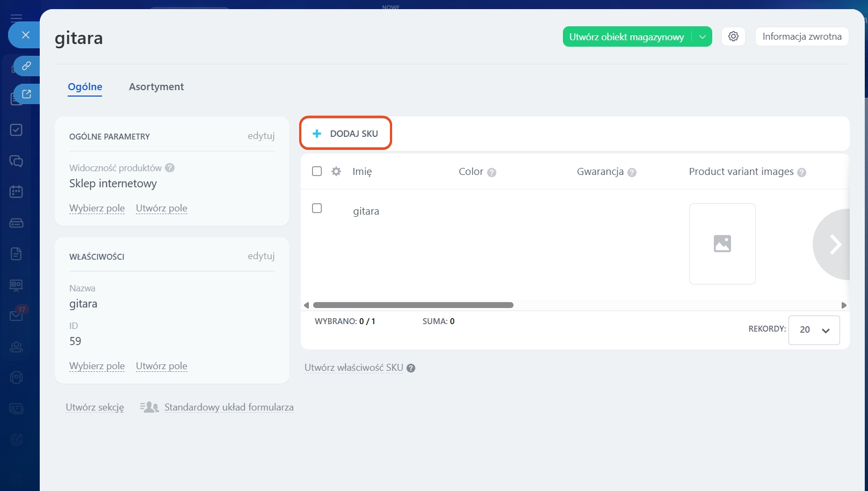Image resolution: width=868 pixels, height=491 pixels.
Task: Click the horizontal scrollbar under the table
Action: pyautogui.click(x=413, y=305)
